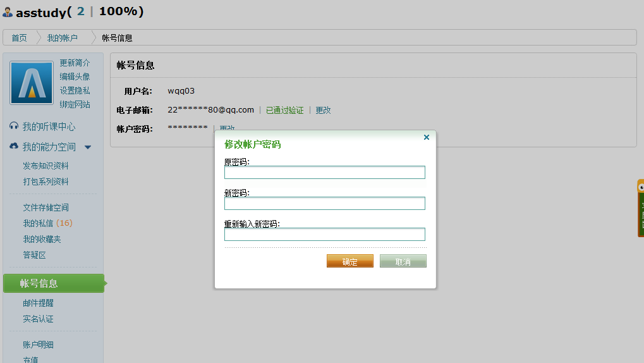The height and width of the screenshot is (363, 644).
Task: Close the 修改帐户密码 dialog with X
Action: coord(427,137)
